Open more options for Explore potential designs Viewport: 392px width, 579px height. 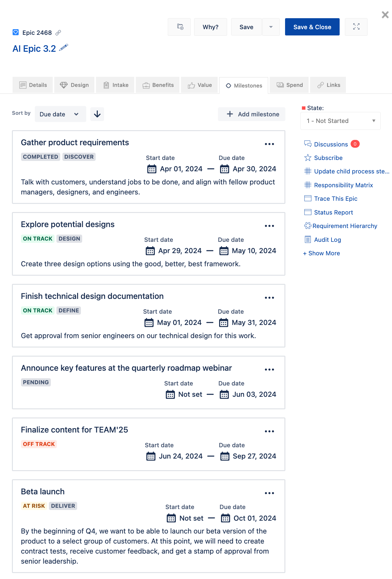(x=269, y=226)
